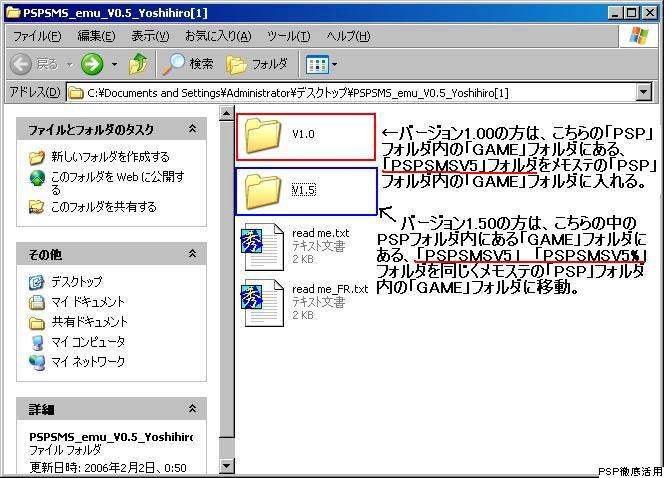
Task: Select the V1.5 folder icon
Action: pos(263,191)
